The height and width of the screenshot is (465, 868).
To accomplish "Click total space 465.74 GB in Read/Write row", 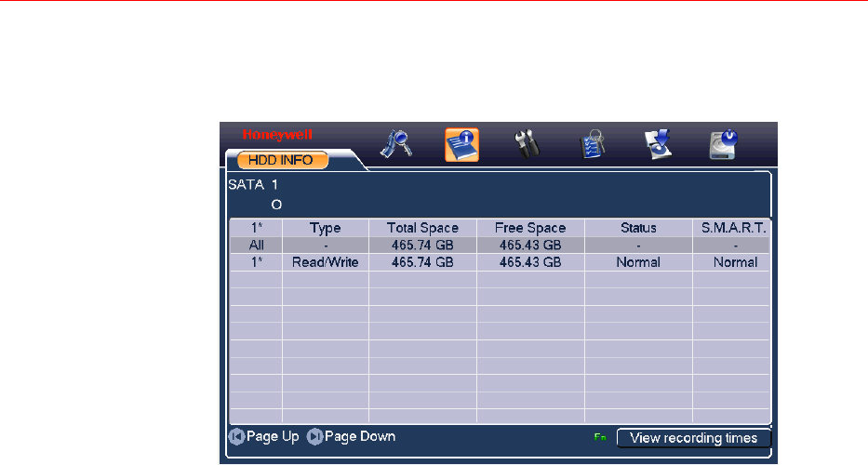I will point(422,262).
